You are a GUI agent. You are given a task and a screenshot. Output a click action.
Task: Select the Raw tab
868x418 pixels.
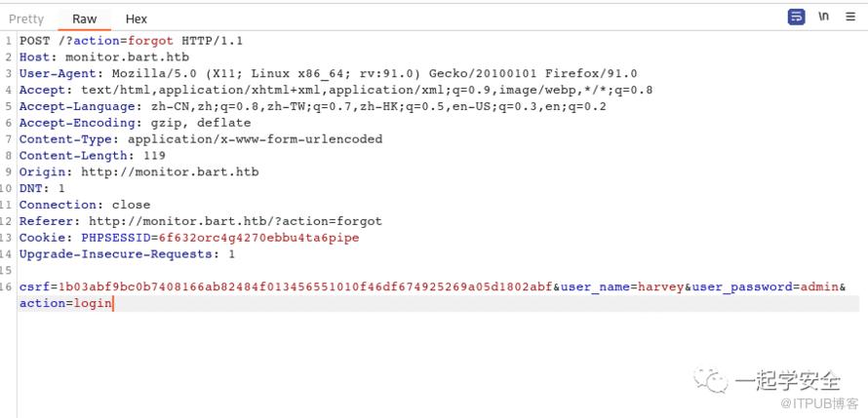(x=85, y=19)
